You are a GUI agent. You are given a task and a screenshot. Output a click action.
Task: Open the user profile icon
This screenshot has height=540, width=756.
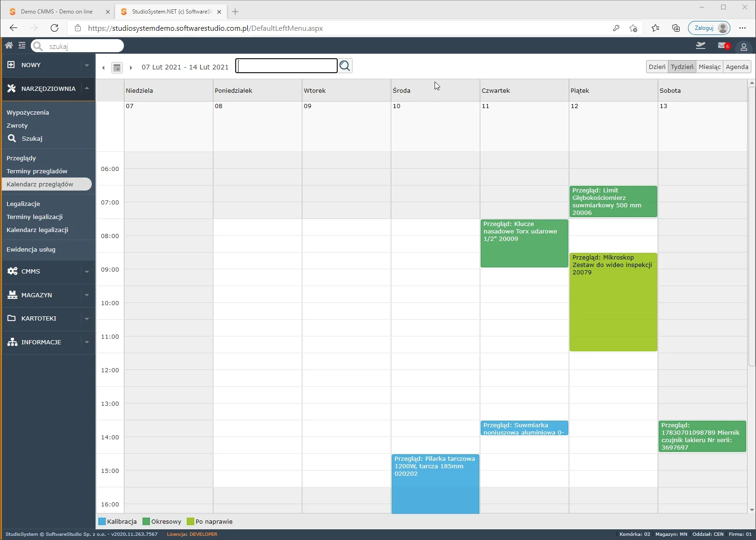[743, 47]
